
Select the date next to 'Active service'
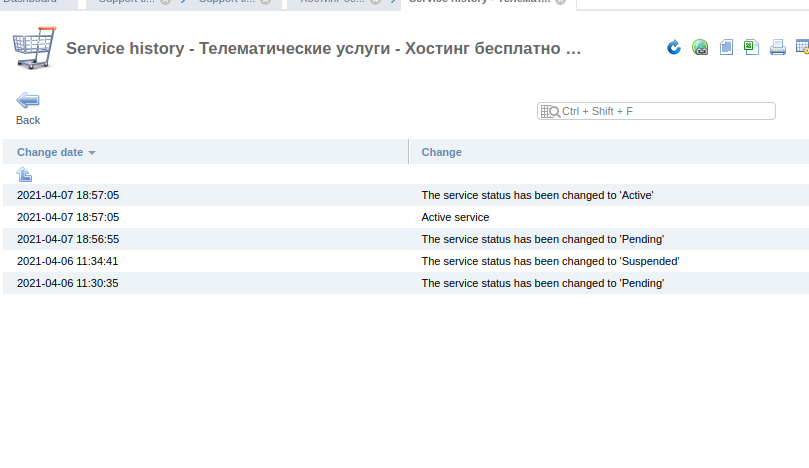point(68,217)
